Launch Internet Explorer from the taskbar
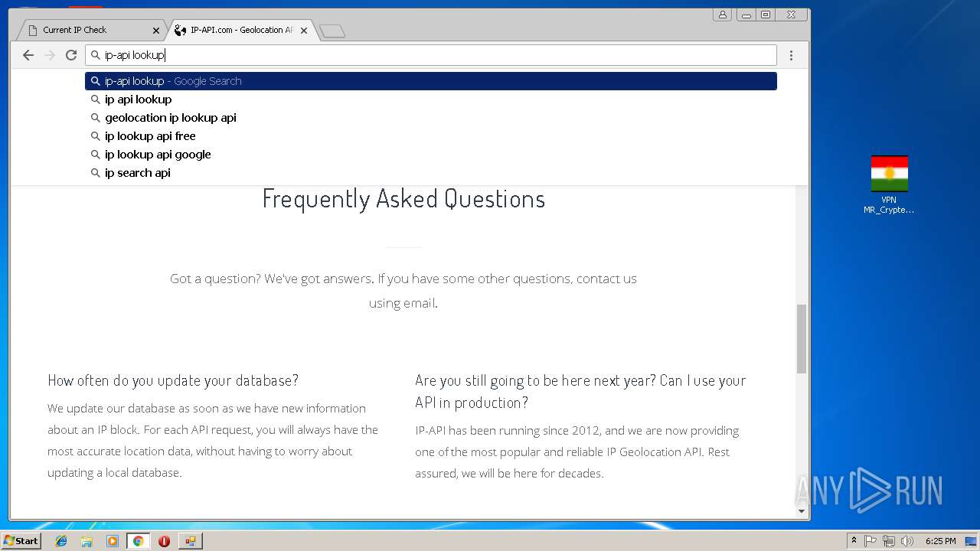The width and height of the screenshot is (980, 551). pyautogui.click(x=61, y=541)
